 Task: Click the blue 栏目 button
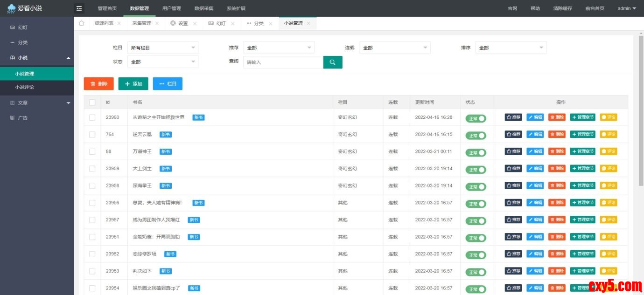pos(168,84)
